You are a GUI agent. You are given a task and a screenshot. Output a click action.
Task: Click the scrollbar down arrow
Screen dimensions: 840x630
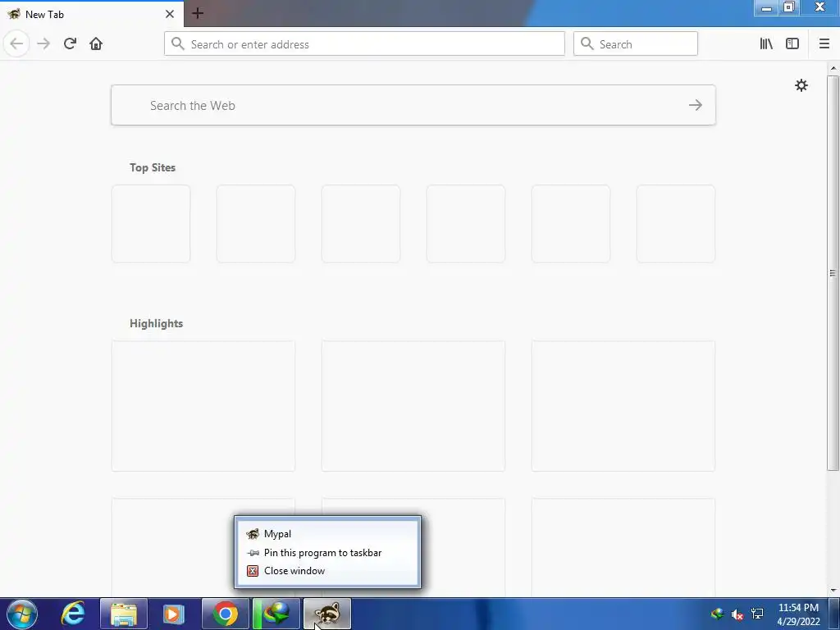pos(833,591)
